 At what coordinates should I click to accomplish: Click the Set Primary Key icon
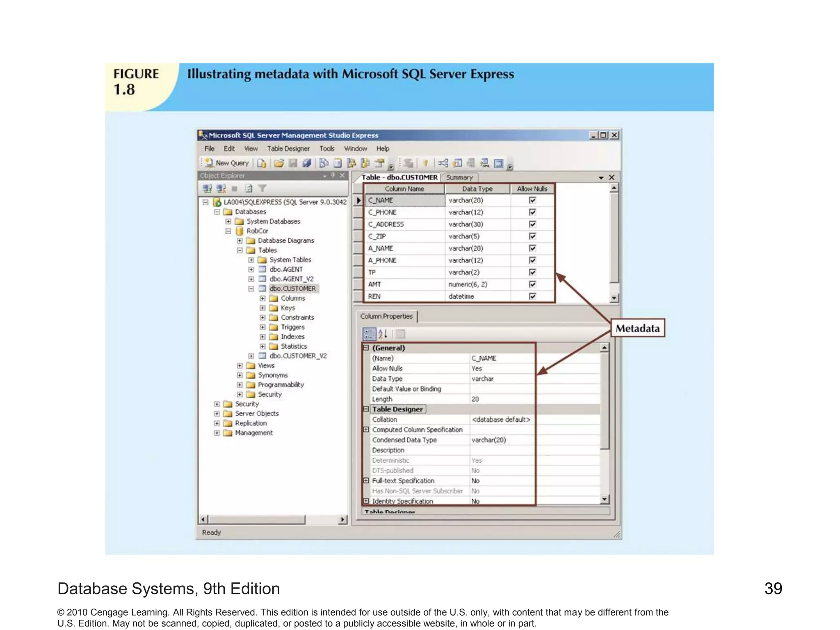click(x=426, y=163)
